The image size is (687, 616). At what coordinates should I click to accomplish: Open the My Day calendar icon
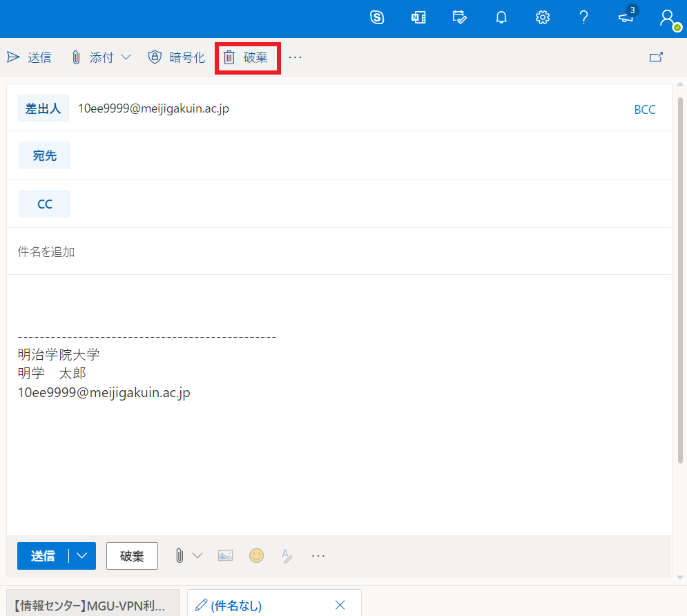click(x=459, y=18)
